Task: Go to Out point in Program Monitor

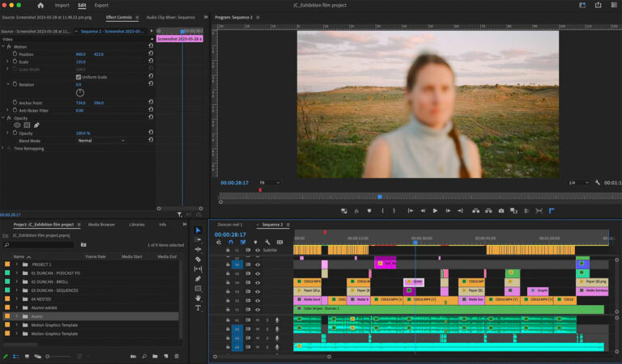Action: (x=460, y=211)
